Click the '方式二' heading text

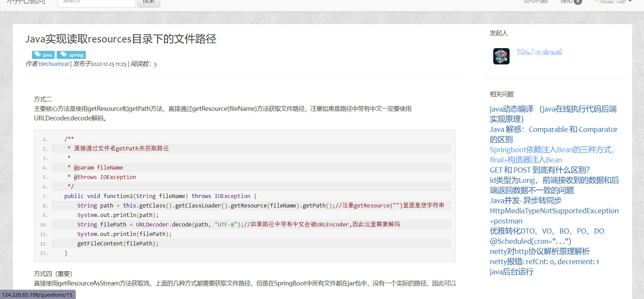pyautogui.click(x=43, y=99)
